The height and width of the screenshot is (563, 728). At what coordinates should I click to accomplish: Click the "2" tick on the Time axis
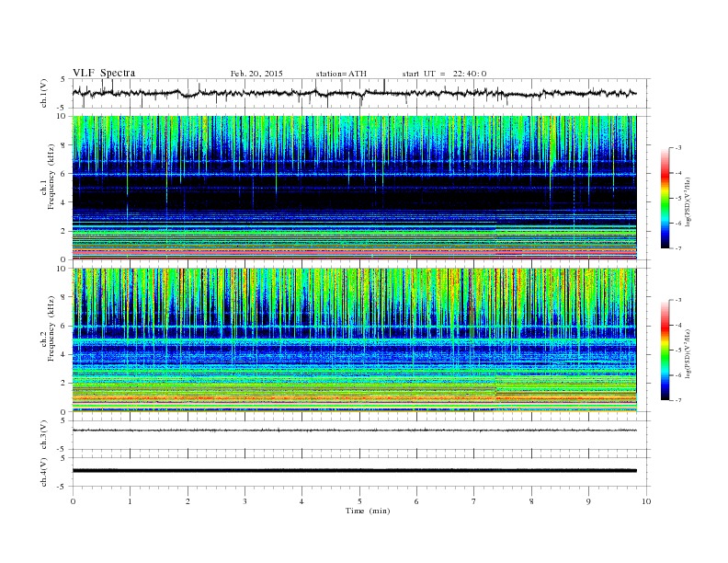[188, 501]
